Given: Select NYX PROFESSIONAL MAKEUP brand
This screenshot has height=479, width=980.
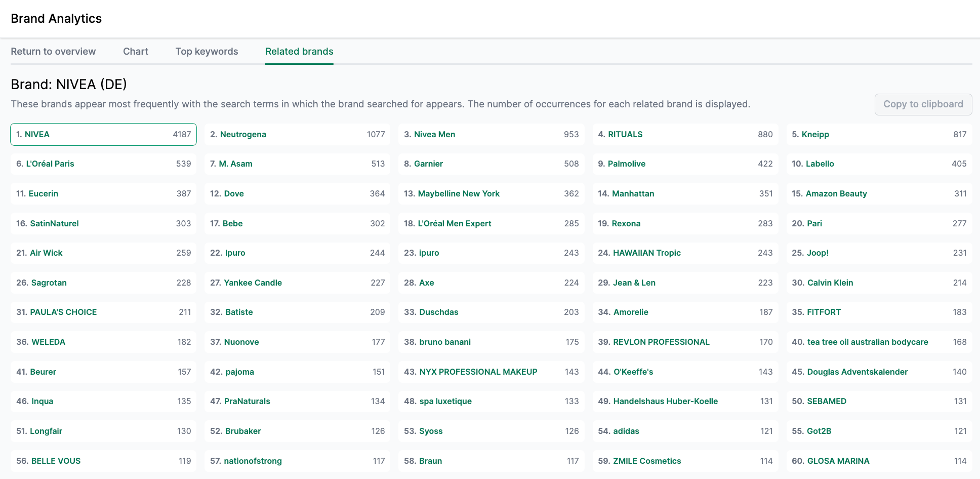Looking at the screenshot, I should tap(478, 372).
